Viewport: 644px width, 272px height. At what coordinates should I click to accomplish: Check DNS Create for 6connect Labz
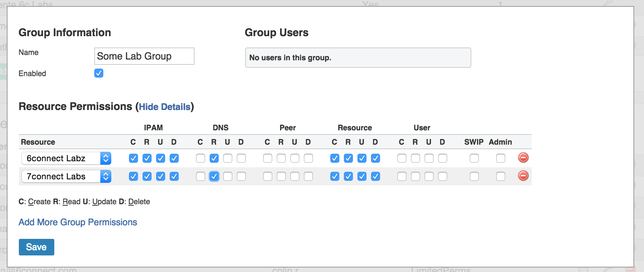click(x=200, y=158)
